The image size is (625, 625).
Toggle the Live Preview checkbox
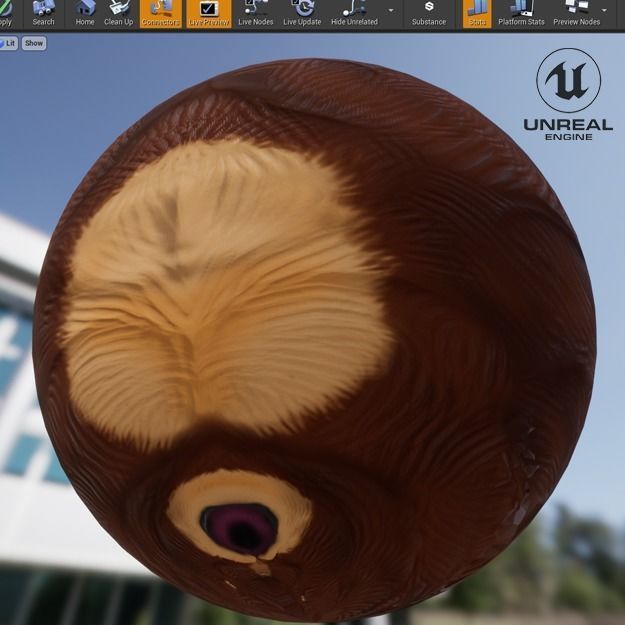[x=209, y=14]
